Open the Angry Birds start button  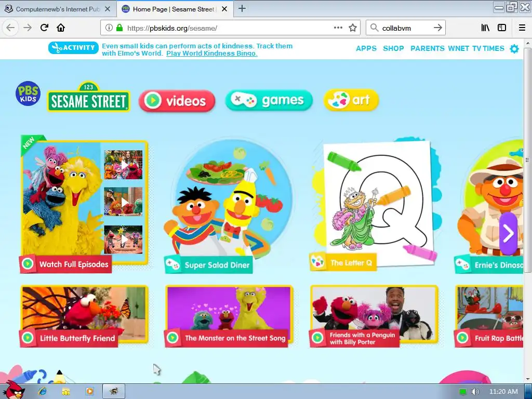[14, 391]
